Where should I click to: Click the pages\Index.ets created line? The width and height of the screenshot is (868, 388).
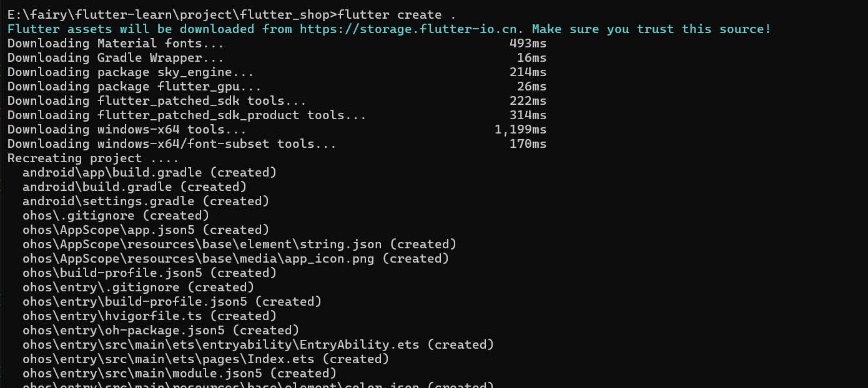tap(205, 359)
